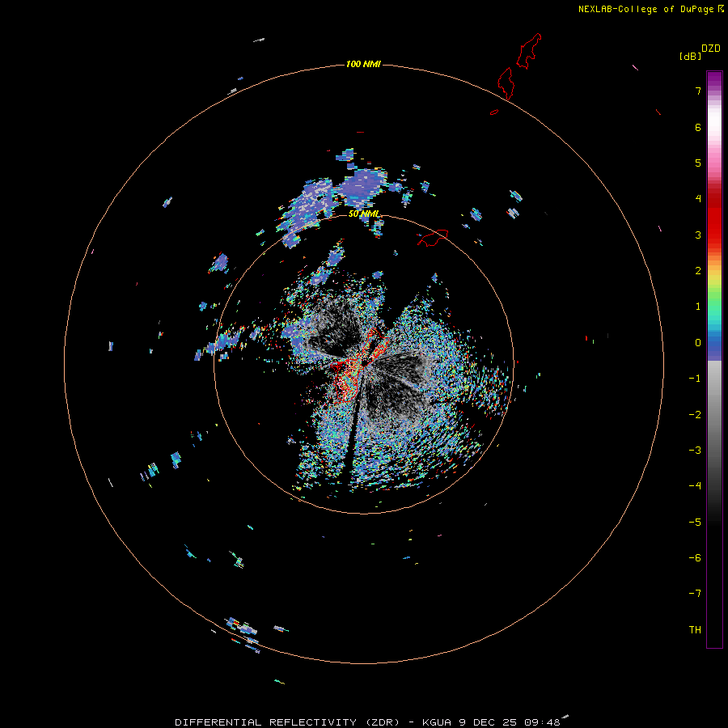Click the -2 value on the color scale
The width and height of the screenshot is (728, 728).
[695, 415]
